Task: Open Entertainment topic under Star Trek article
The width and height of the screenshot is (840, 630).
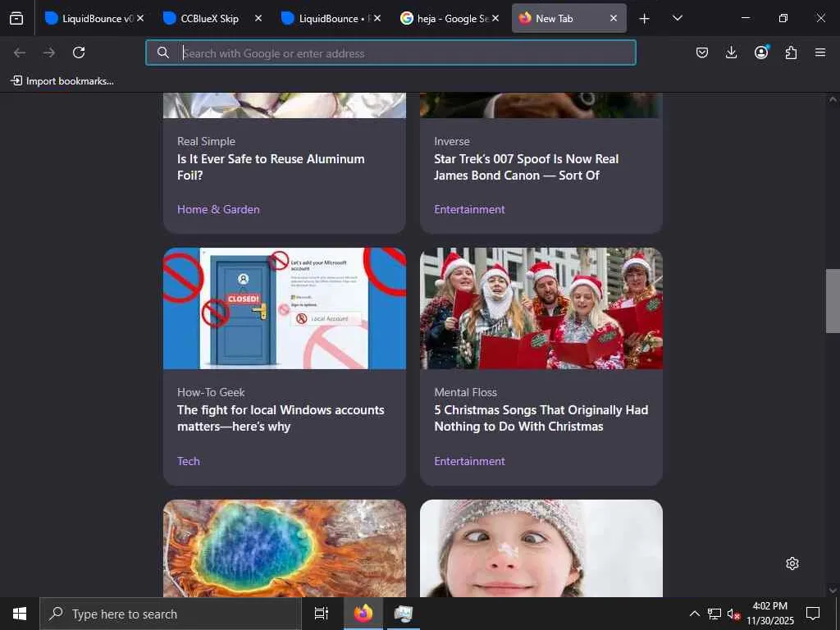Action: (x=469, y=209)
